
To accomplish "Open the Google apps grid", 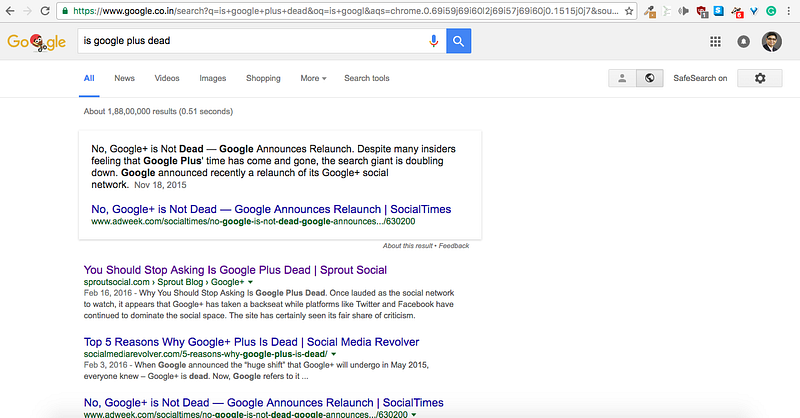I will [x=716, y=41].
